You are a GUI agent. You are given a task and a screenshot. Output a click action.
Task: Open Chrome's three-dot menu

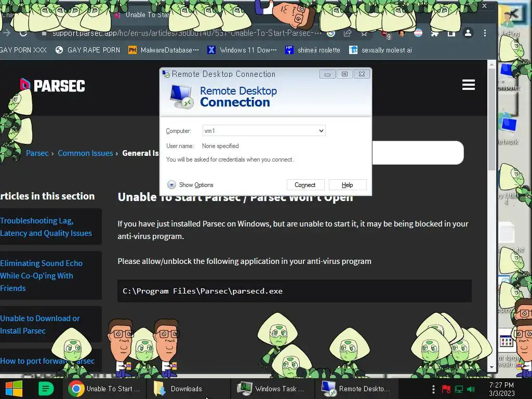click(x=485, y=33)
